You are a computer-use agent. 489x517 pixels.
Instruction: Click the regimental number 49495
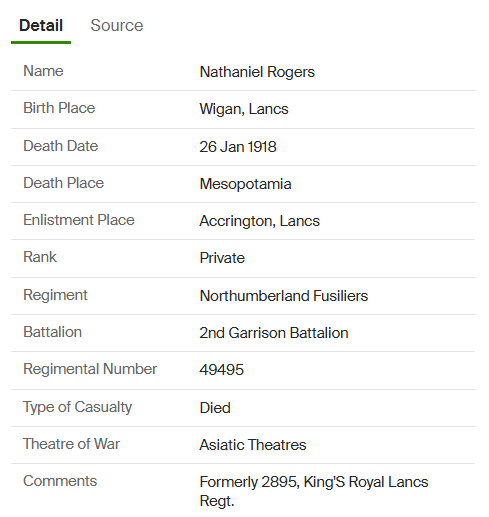[x=221, y=370]
